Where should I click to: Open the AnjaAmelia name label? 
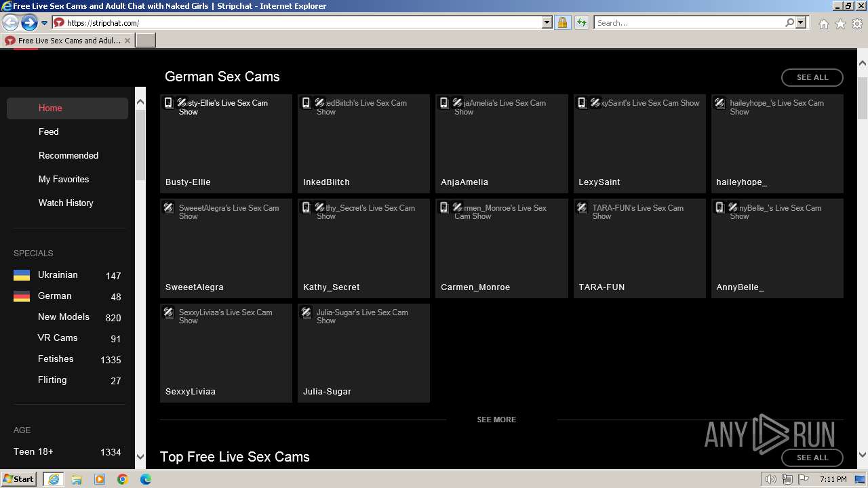click(465, 182)
